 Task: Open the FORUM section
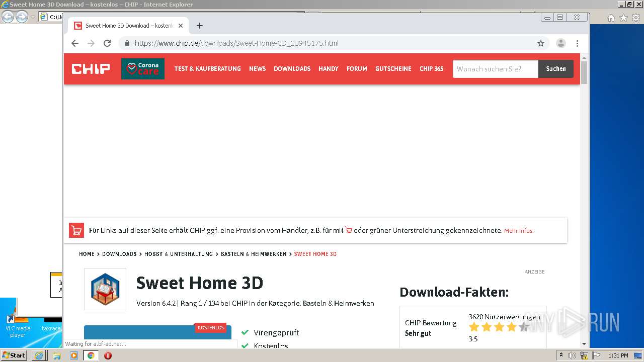pyautogui.click(x=357, y=69)
